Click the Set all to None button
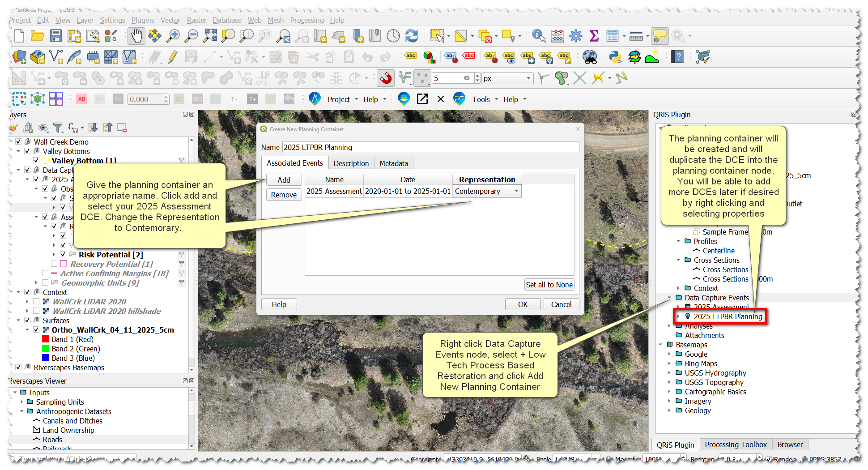This screenshot has width=868, height=470. pyautogui.click(x=549, y=285)
